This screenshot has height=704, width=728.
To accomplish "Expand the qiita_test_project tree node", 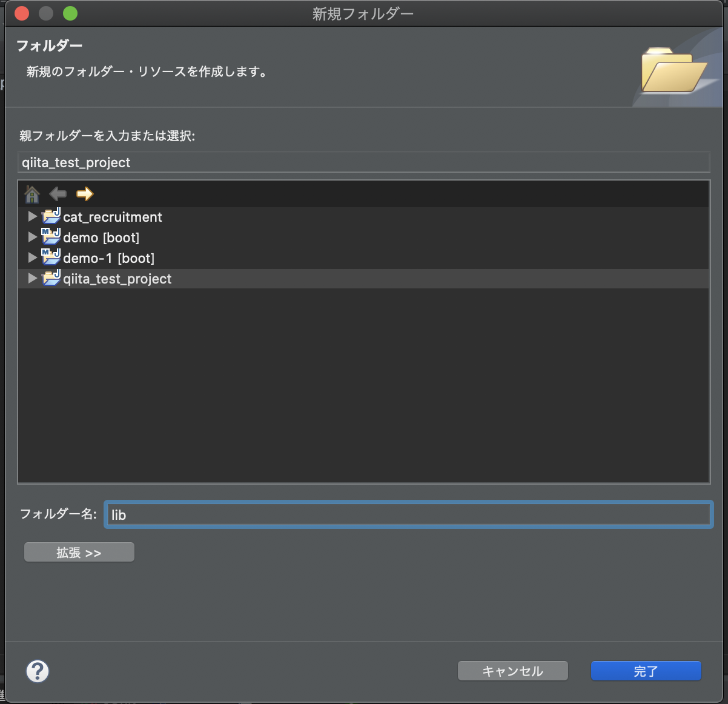I will (31, 278).
